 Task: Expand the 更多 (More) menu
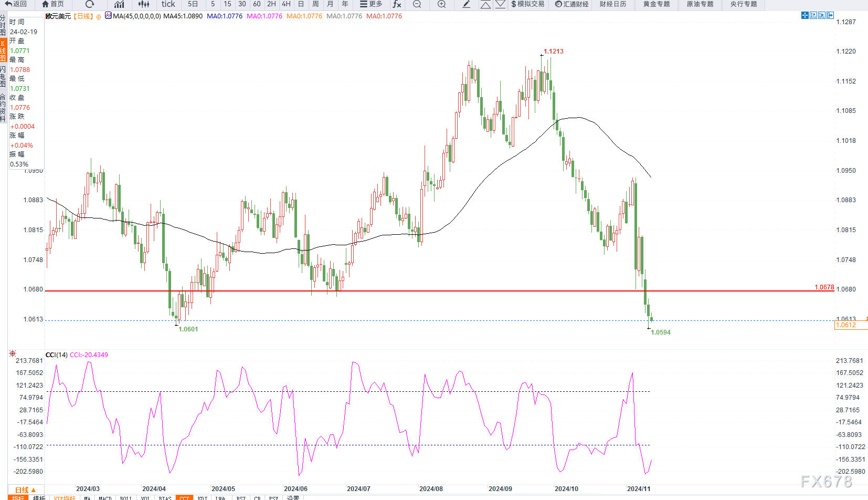[371, 4]
